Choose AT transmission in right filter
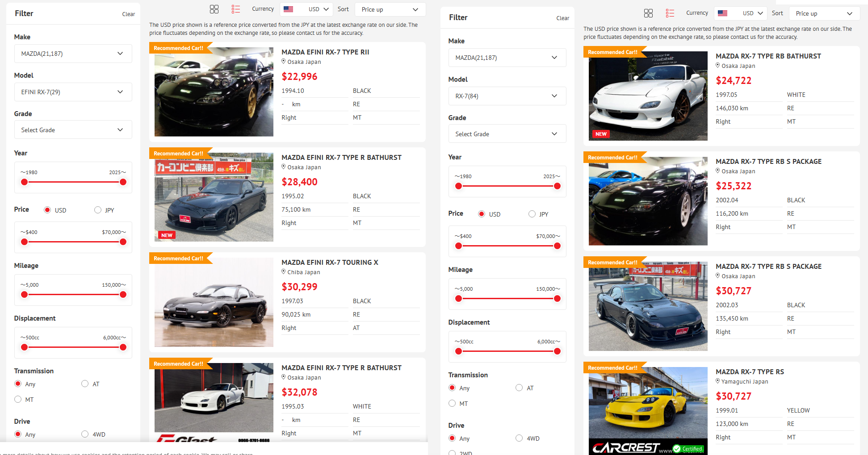Image resolution: width=868 pixels, height=455 pixels. [519, 388]
